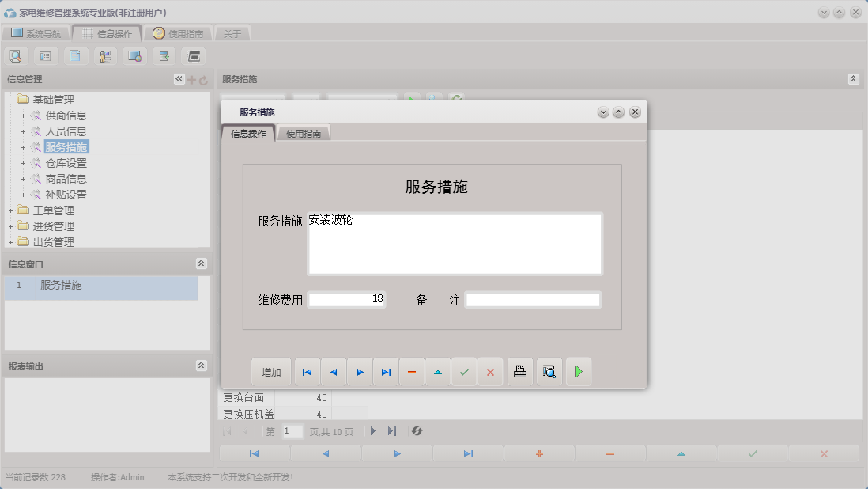Image resolution: width=868 pixels, height=489 pixels.
Task: Open the print preview icon
Action: (x=549, y=371)
